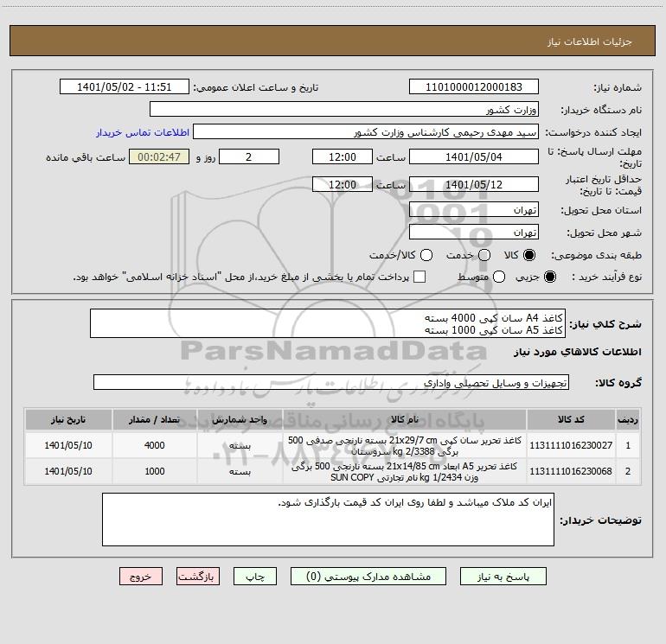Click item code 113111016230027
Image resolution: width=666 pixels, height=644 pixels.
[x=571, y=445]
